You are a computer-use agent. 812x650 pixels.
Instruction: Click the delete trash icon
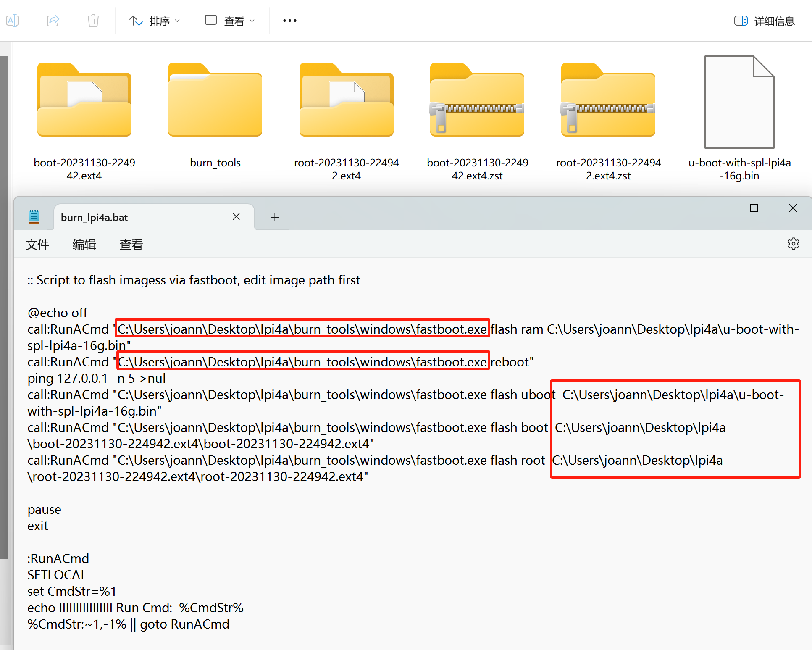point(93,21)
